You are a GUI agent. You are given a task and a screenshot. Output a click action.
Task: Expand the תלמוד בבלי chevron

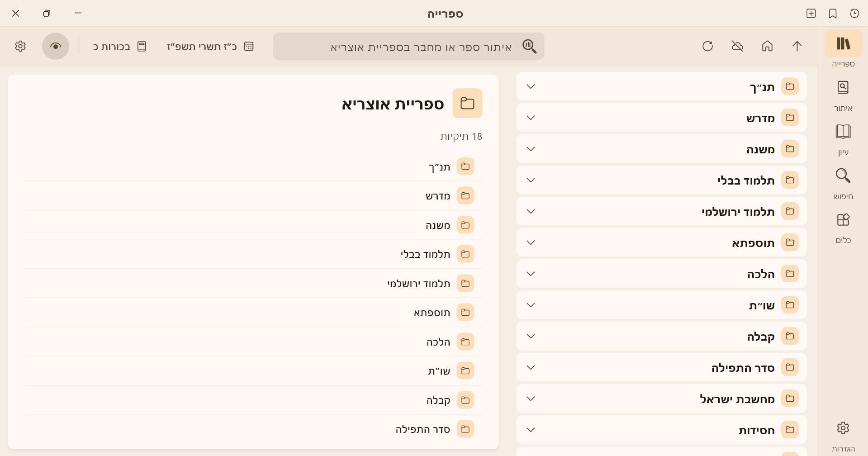coord(531,180)
